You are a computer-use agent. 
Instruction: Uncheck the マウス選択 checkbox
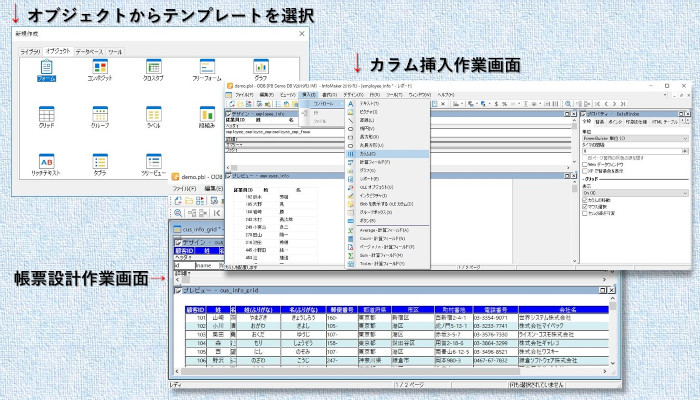pos(585,207)
